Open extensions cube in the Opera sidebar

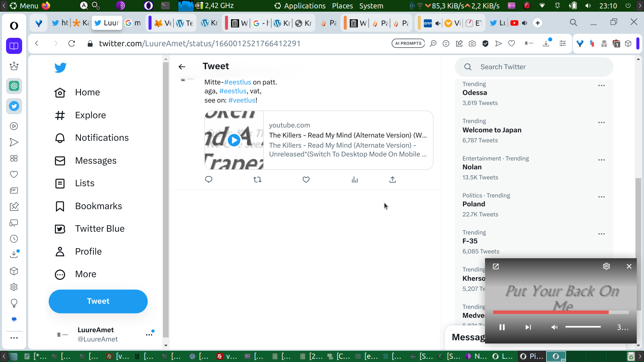(14, 271)
